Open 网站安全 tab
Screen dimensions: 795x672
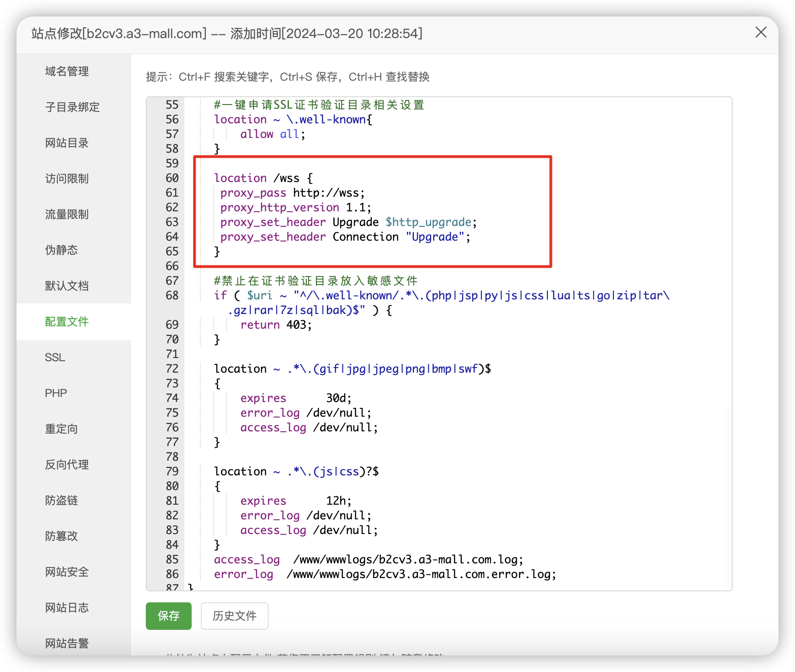point(67,572)
